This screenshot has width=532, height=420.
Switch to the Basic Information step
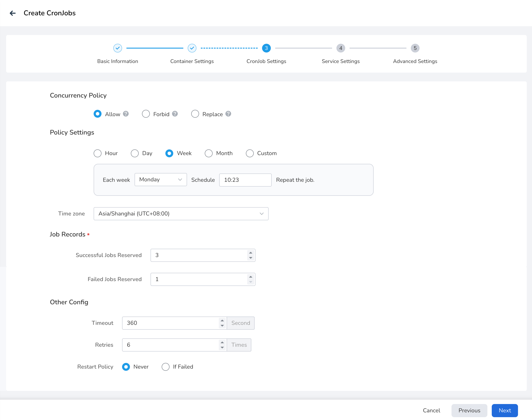[x=117, y=61]
